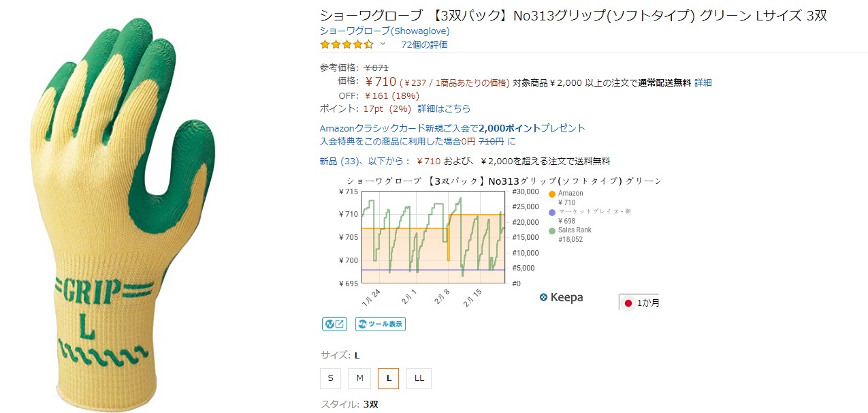Toggle the orange Amazon legend dot
This screenshot has width=868, height=413.
[552, 194]
